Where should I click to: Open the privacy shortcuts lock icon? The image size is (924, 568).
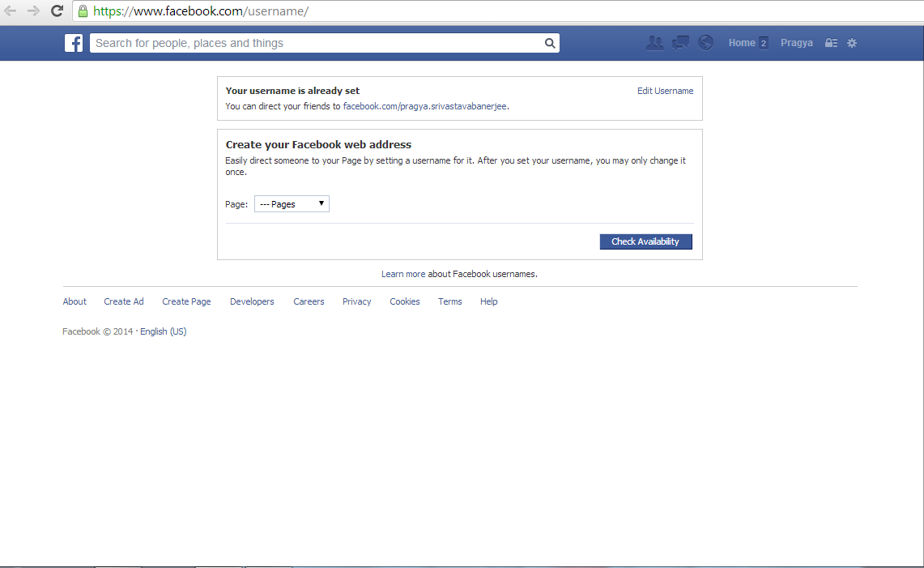pos(831,42)
